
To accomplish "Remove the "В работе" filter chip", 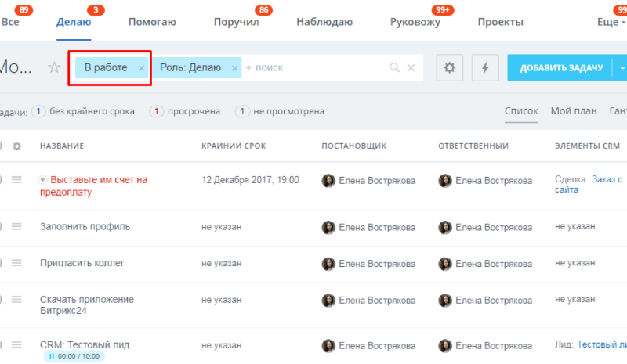I will (x=141, y=68).
